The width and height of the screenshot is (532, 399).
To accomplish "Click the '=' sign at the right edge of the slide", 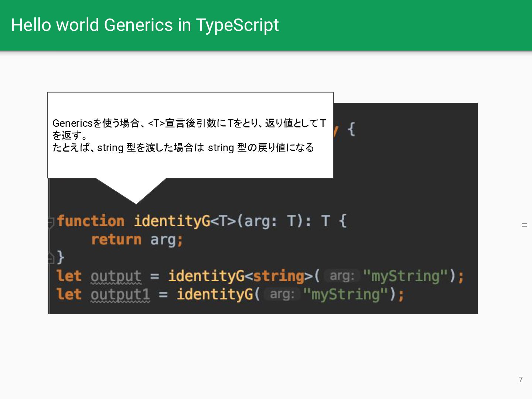I will (524, 225).
